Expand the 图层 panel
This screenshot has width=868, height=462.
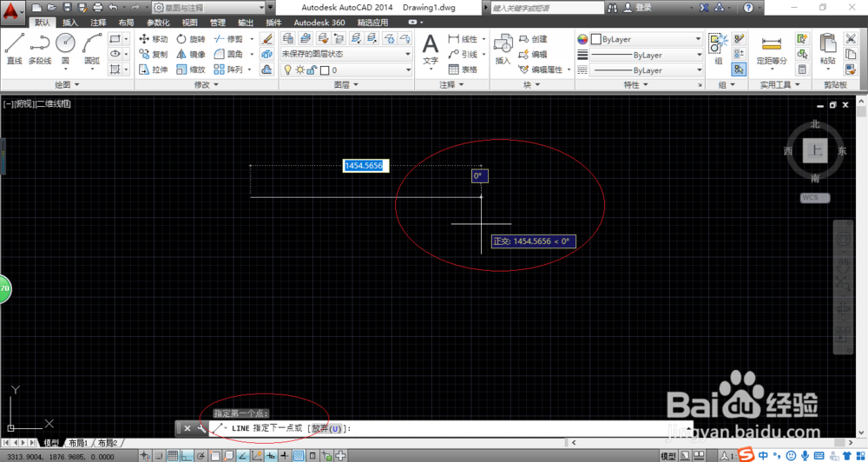coord(346,85)
